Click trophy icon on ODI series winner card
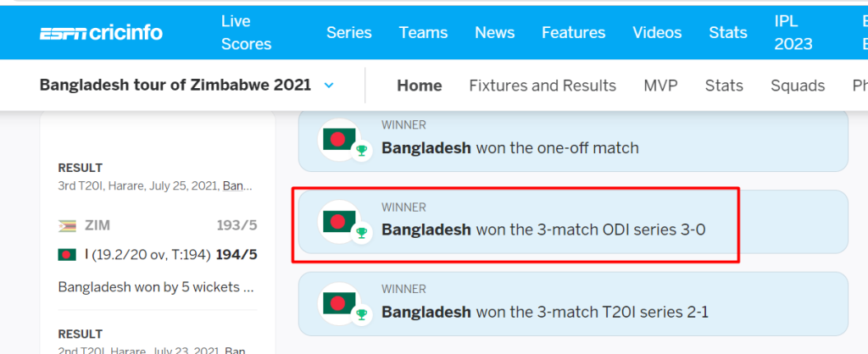868x354 pixels. pos(361,232)
